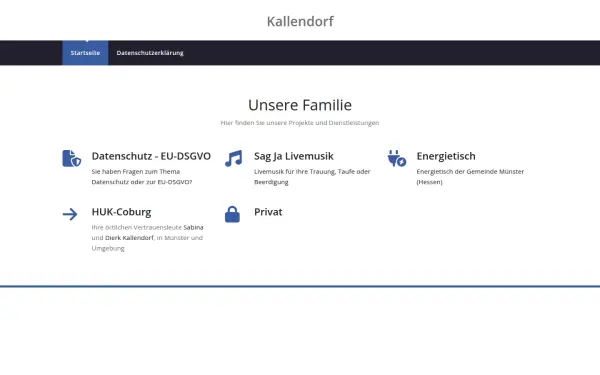Click text 'Sie haben Fragen zum Thema'

coord(135,171)
